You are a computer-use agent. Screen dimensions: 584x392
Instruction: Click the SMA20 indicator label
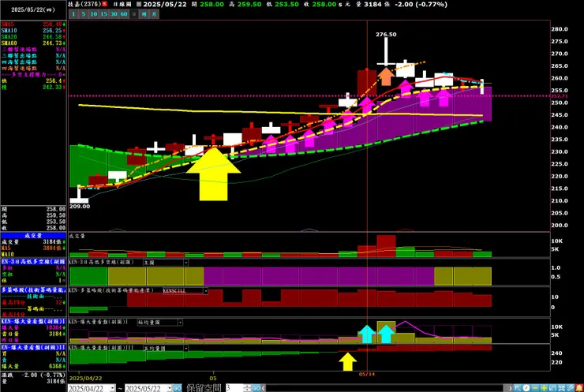[9, 37]
